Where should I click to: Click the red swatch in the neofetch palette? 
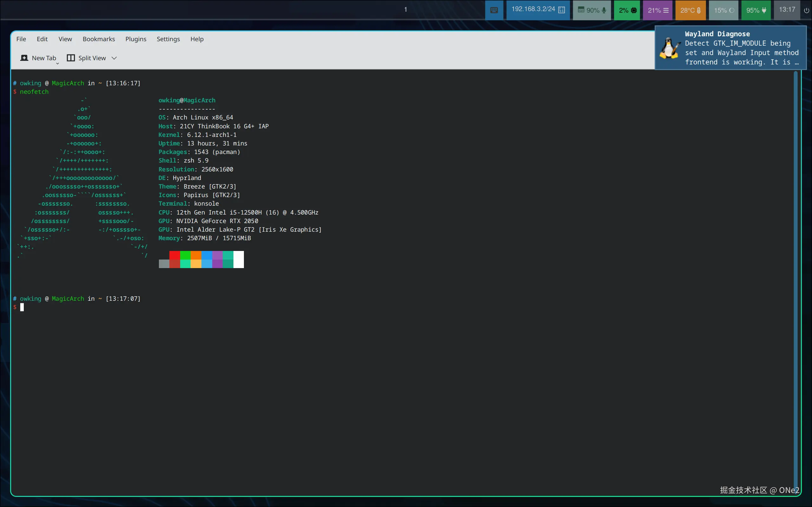174,255
